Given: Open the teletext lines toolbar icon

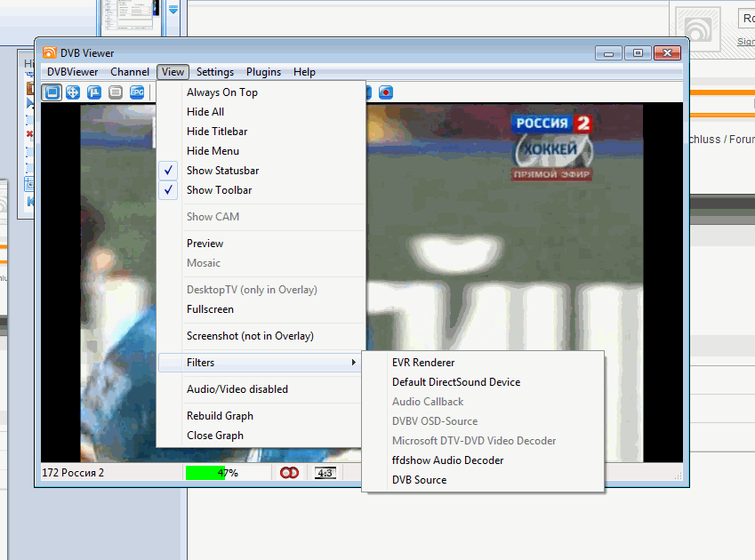Looking at the screenshot, I should (x=116, y=92).
